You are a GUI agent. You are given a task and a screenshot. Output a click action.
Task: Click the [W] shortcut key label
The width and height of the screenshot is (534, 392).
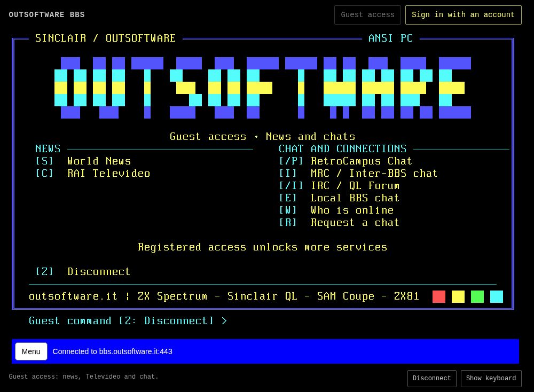[288, 210]
